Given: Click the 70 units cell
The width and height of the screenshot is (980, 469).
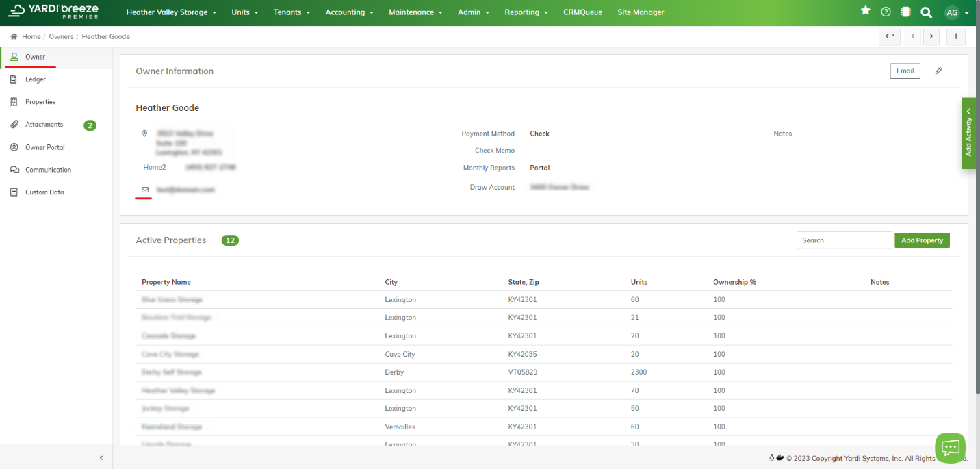Looking at the screenshot, I should coord(634,390).
